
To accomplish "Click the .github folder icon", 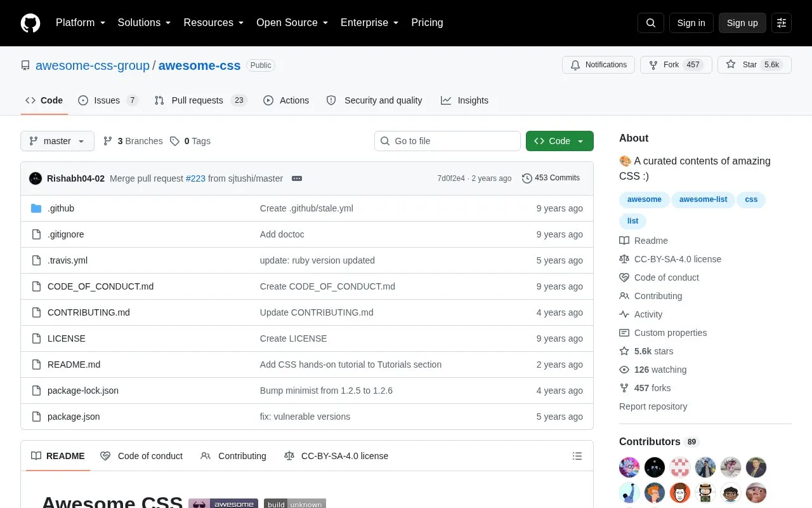I will coord(36,208).
